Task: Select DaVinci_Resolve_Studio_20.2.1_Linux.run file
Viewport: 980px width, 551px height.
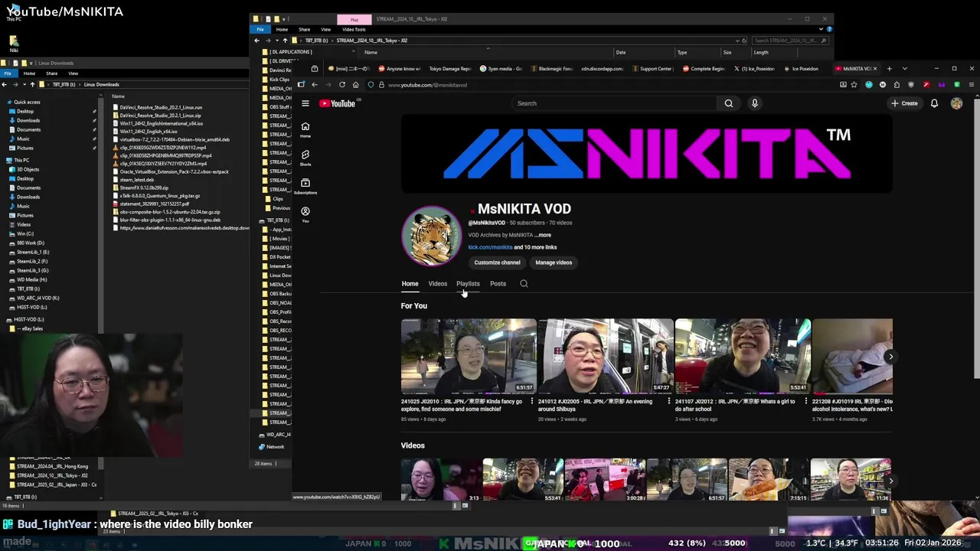Action: [x=161, y=107]
